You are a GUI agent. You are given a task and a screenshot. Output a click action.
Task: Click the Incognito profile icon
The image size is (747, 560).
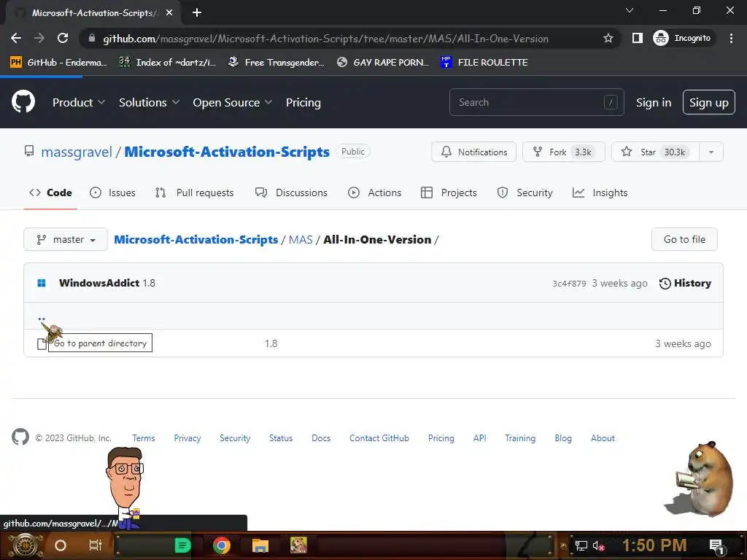pyautogui.click(x=661, y=38)
